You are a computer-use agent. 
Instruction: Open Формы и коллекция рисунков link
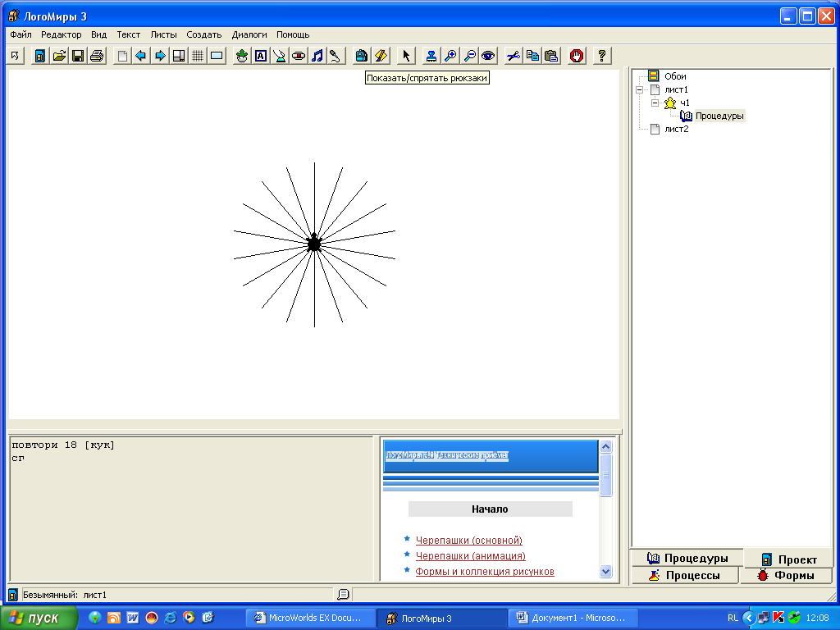[x=484, y=572]
